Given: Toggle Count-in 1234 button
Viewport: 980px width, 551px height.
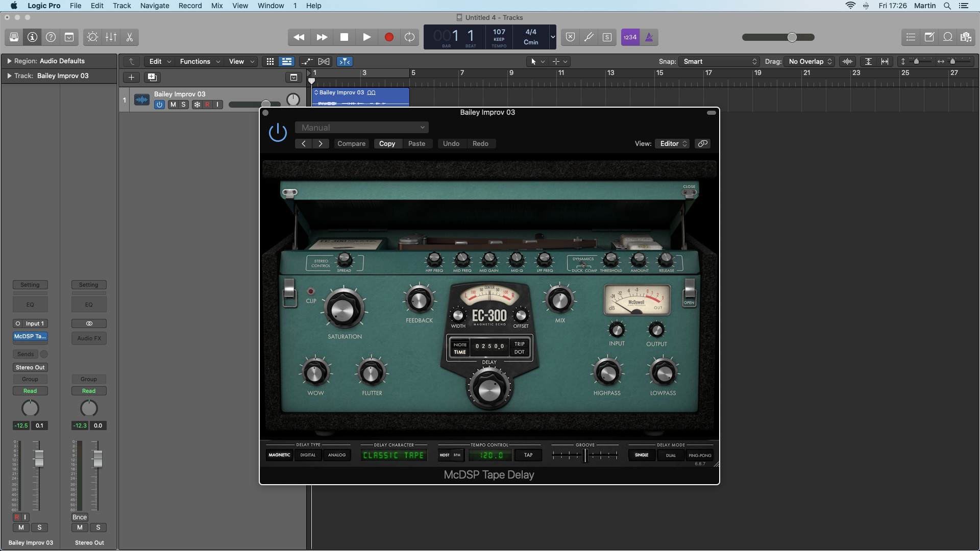Looking at the screenshot, I should click(630, 37).
